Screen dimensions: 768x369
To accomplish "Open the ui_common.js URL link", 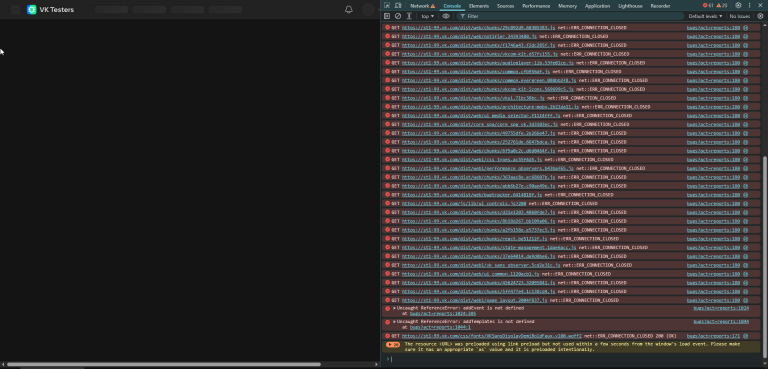I will (x=471, y=274).
